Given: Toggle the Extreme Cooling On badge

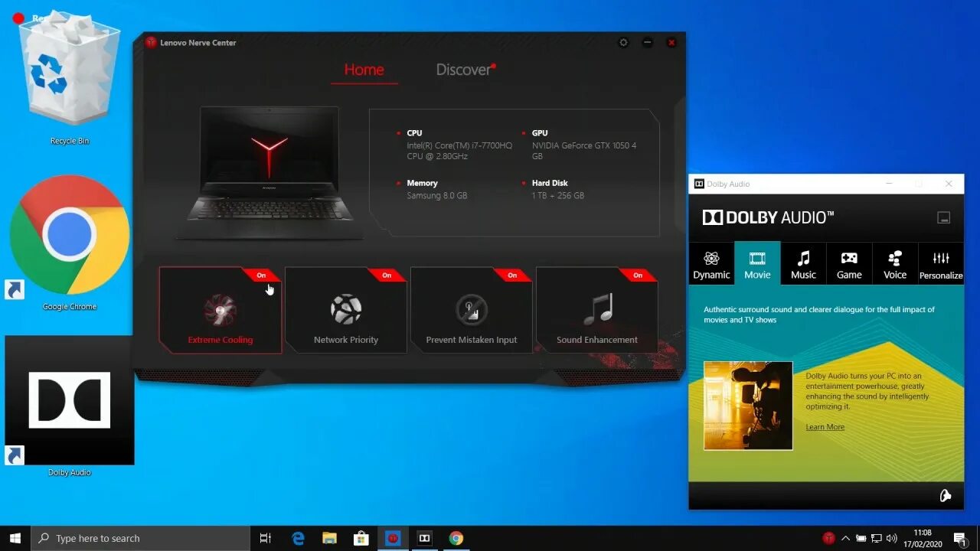Looking at the screenshot, I should point(262,275).
